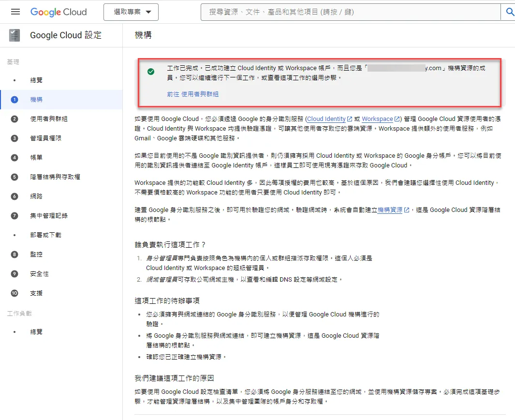The image size is (515, 420).
Task: Click external-link icon beside Cloud Identity
Action: pyautogui.click(x=350, y=119)
